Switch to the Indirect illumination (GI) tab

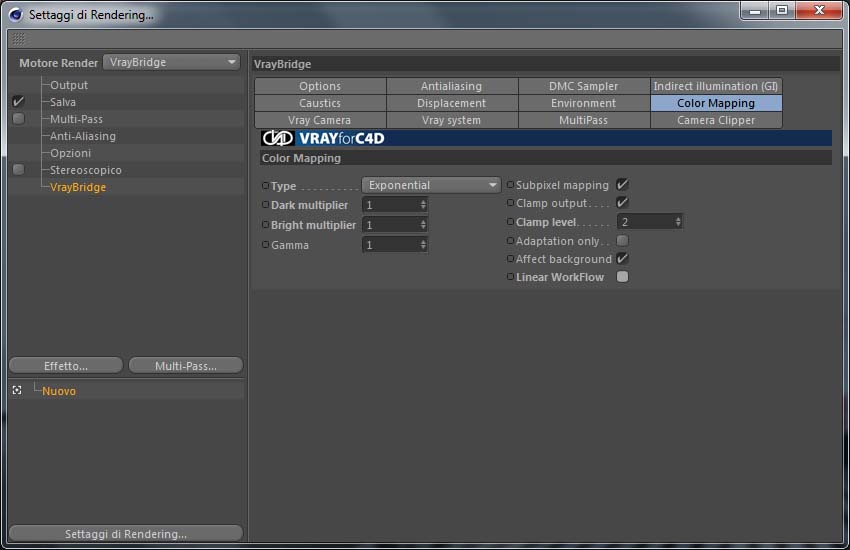[x=716, y=86]
